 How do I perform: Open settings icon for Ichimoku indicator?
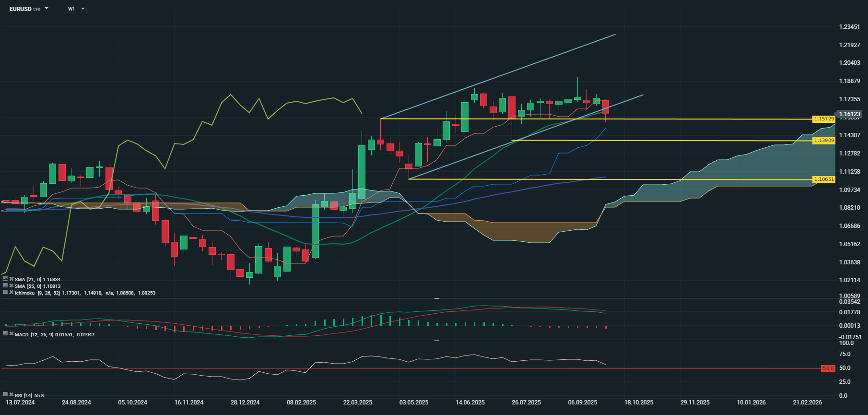pyautogui.click(x=5, y=292)
